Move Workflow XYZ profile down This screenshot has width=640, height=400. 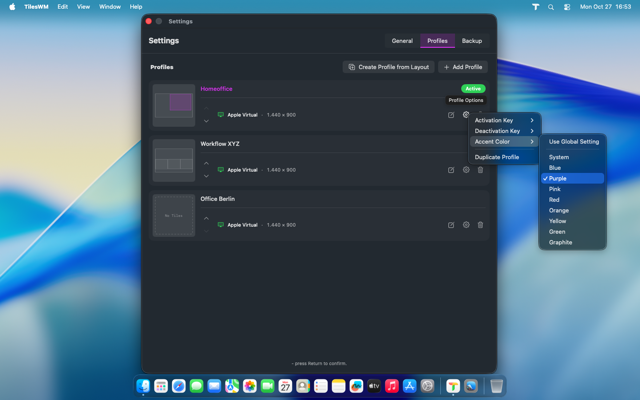click(207, 176)
